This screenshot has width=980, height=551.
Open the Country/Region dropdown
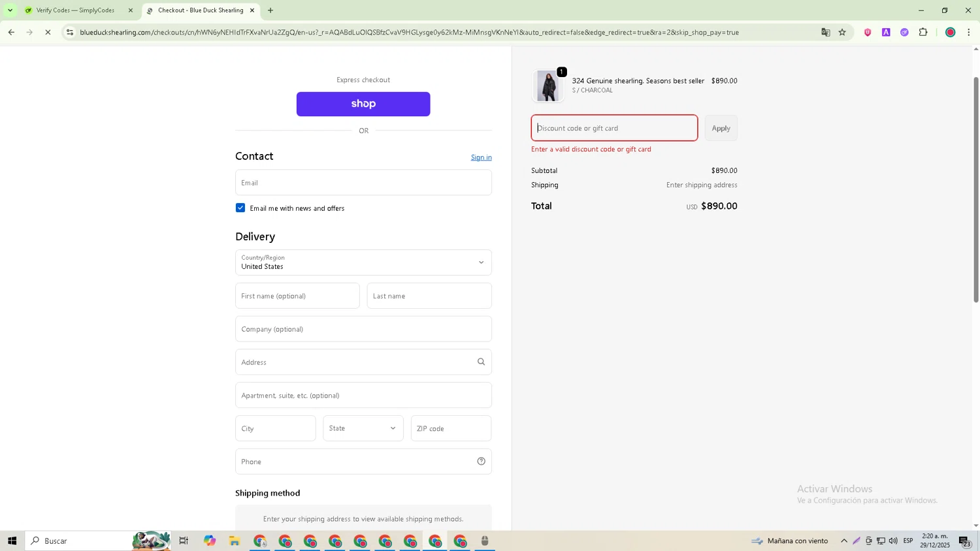(x=363, y=262)
